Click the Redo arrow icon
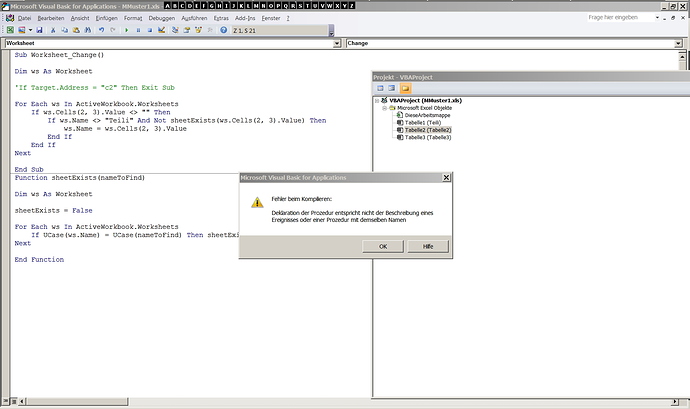This screenshot has width=690, height=409. coord(113,30)
